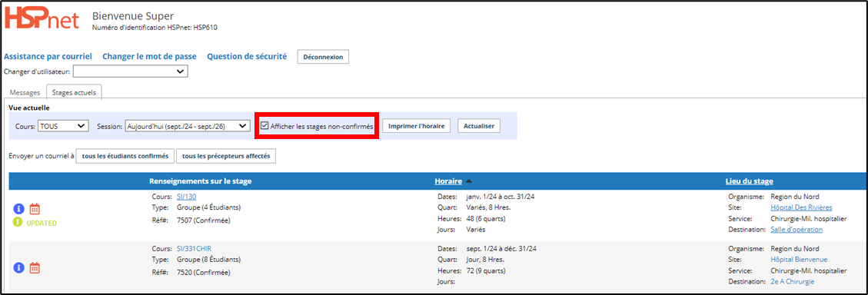The width and height of the screenshot is (868, 295).
Task: Click the HSPnet ID number HSP610
Action: point(205,27)
